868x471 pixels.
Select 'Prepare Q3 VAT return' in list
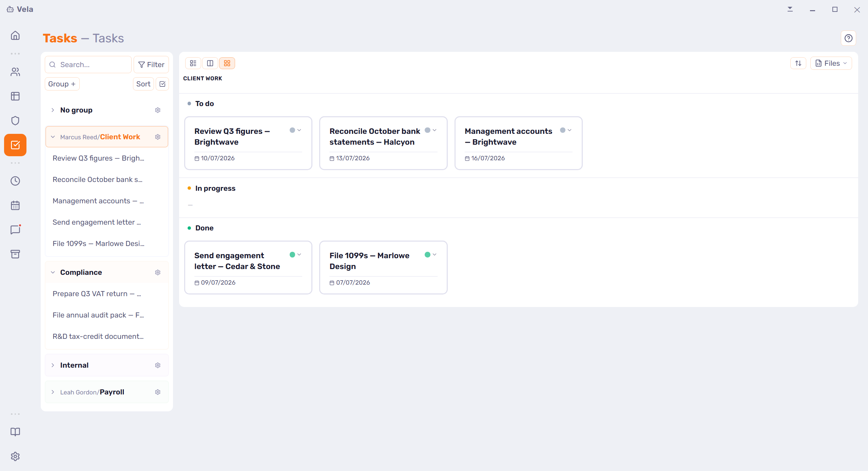(x=97, y=294)
